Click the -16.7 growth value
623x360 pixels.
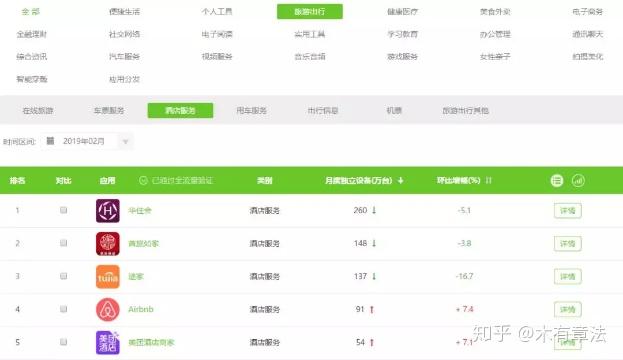[x=464, y=276]
